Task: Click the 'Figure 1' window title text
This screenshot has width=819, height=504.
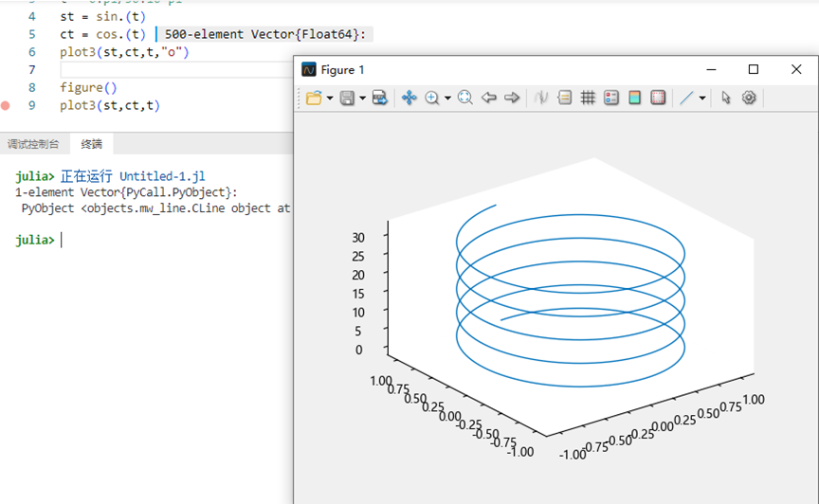Action: [342, 70]
